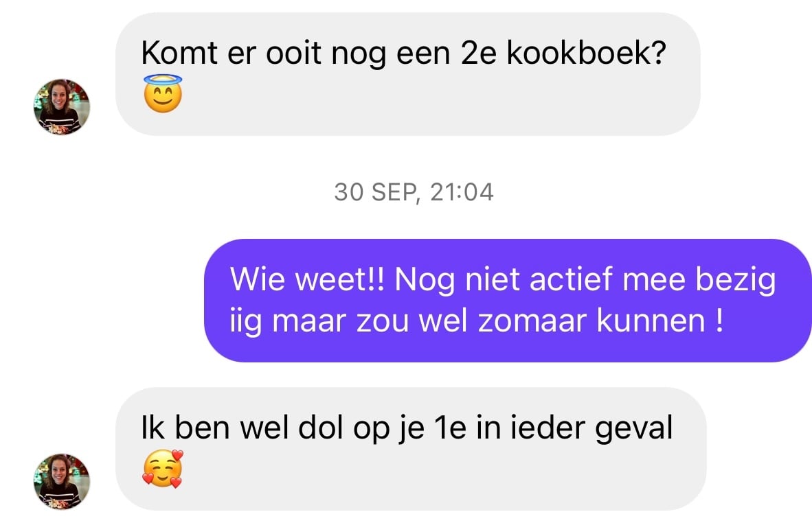This screenshot has height=523, width=812.
Task: Select the '30 SEP, 21:04' timestamp
Action: click(414, 192)
